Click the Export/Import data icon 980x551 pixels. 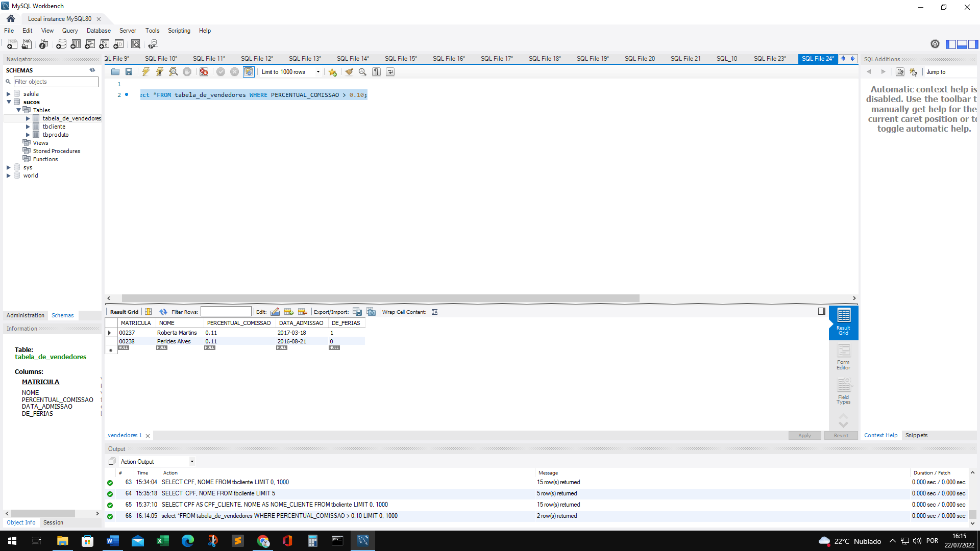click(x=357, y=312)
